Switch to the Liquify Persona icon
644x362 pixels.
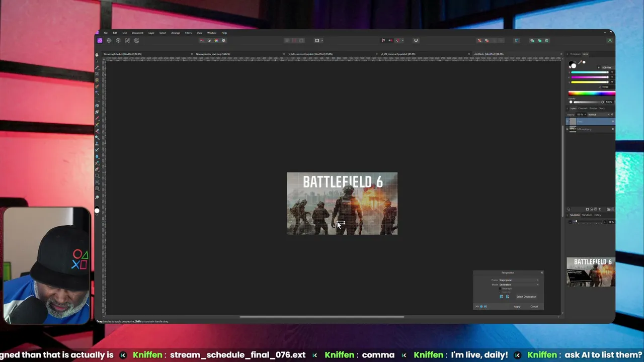[x=109, y=40]
